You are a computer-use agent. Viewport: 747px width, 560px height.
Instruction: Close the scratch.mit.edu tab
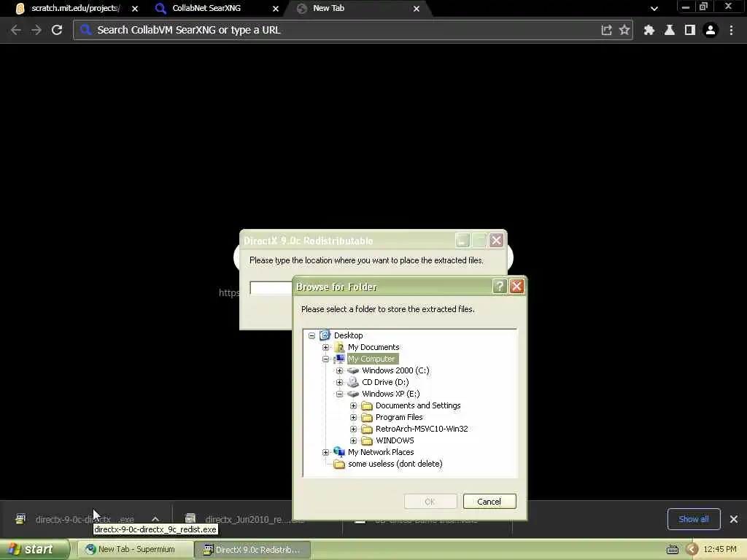pos(135,9)
